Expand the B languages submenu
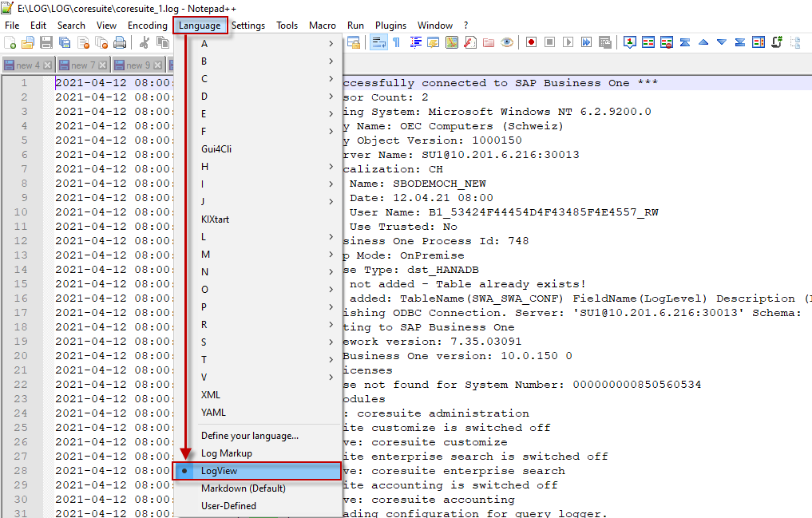Image resolution: width=812 pixels, height=518 pixels. [x=257, y=61]
